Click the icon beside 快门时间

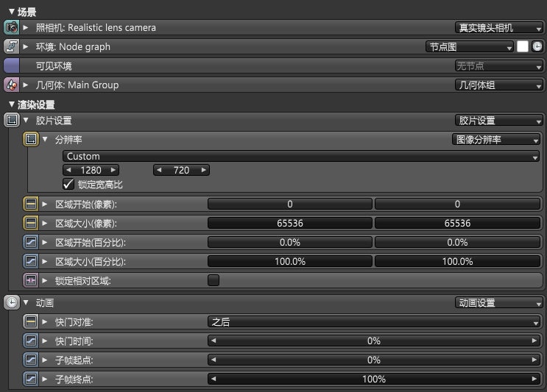pos(31,341)
